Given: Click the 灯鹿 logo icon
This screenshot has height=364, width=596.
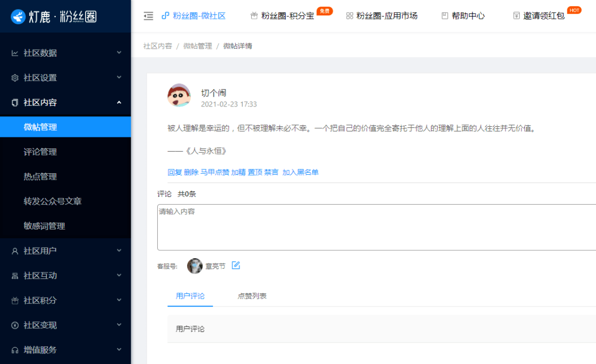Looking at the screenshot, I should pos(18,17).
